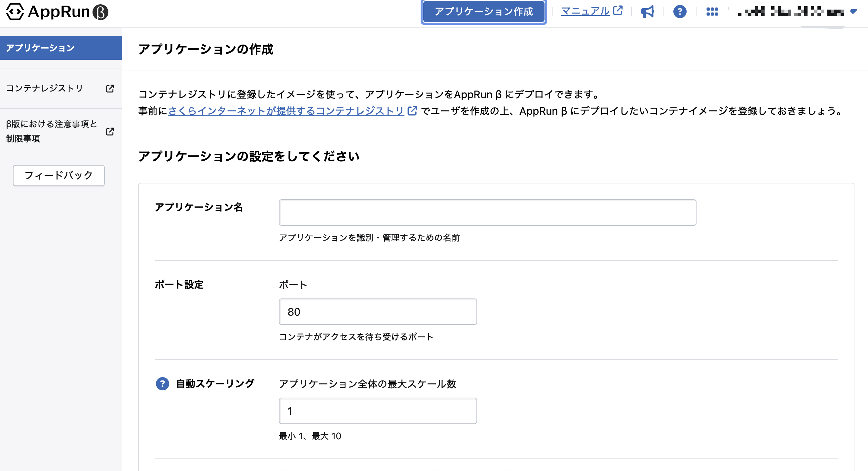868x471 pixels.
Task: Click external link icon beside β版における注意事項
Action: pos(110,132)
